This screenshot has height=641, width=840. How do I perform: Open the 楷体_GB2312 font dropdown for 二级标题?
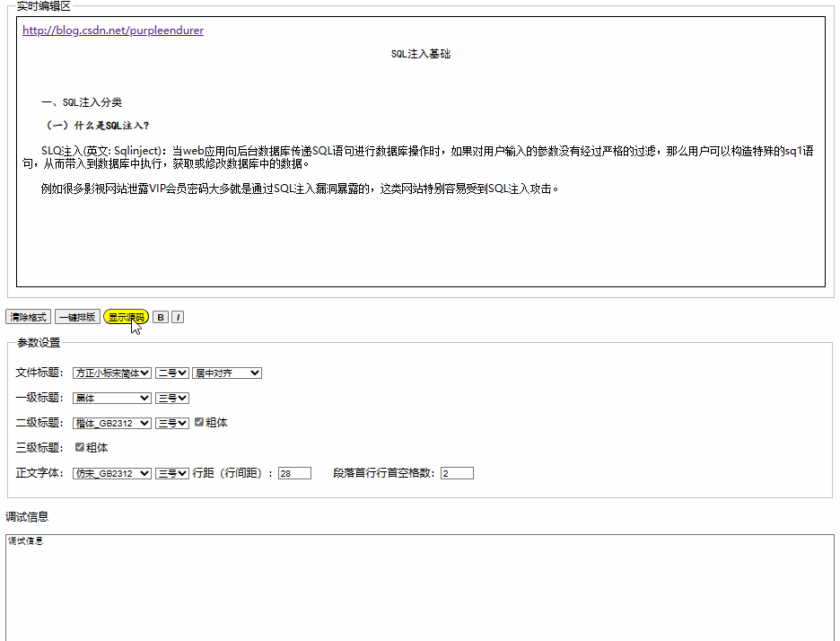coord(111,422)
